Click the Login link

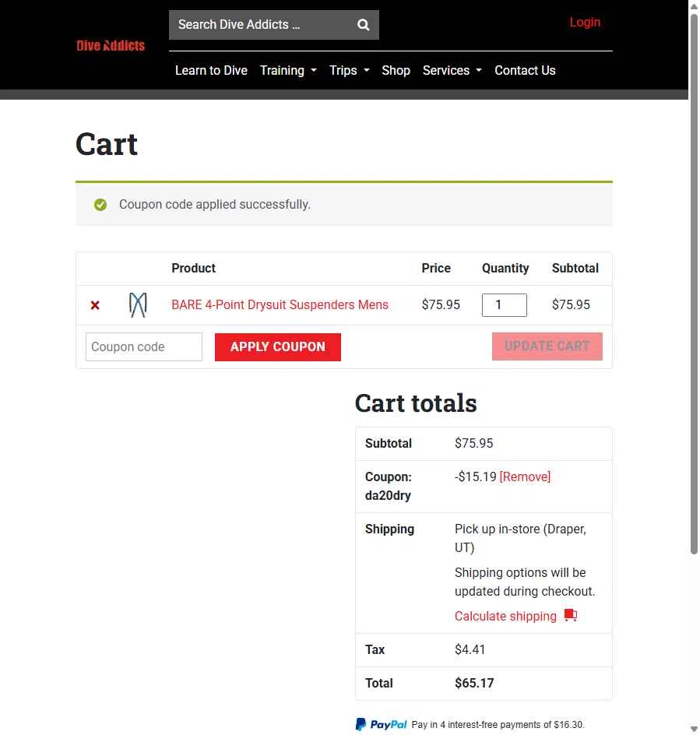click(585, 22)
